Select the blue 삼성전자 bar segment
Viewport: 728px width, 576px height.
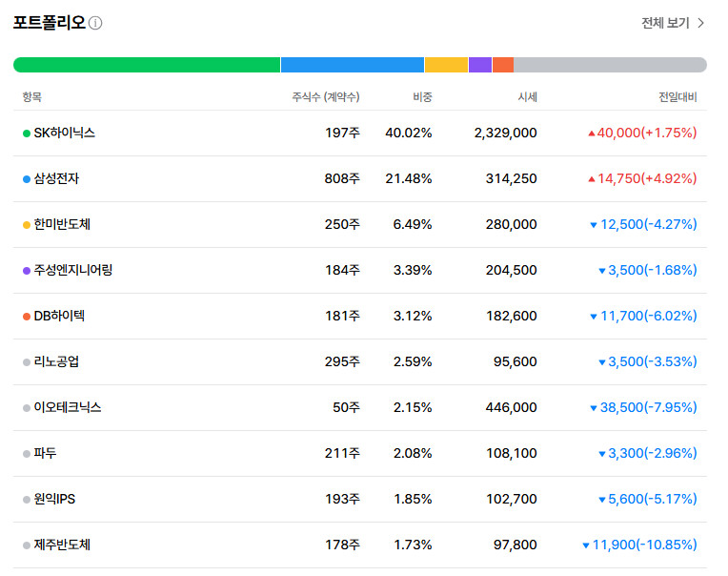353,65
